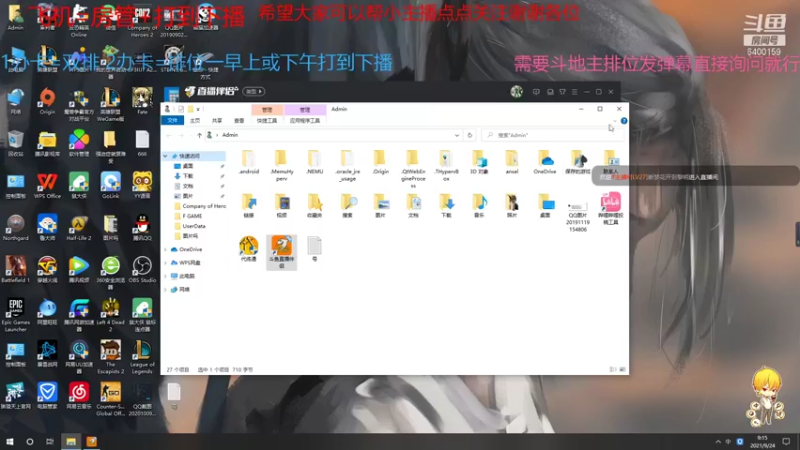This screenshot has width=800, height=450.
Task: Select the pink LaLa shortcut file
Action: point(610,208)
